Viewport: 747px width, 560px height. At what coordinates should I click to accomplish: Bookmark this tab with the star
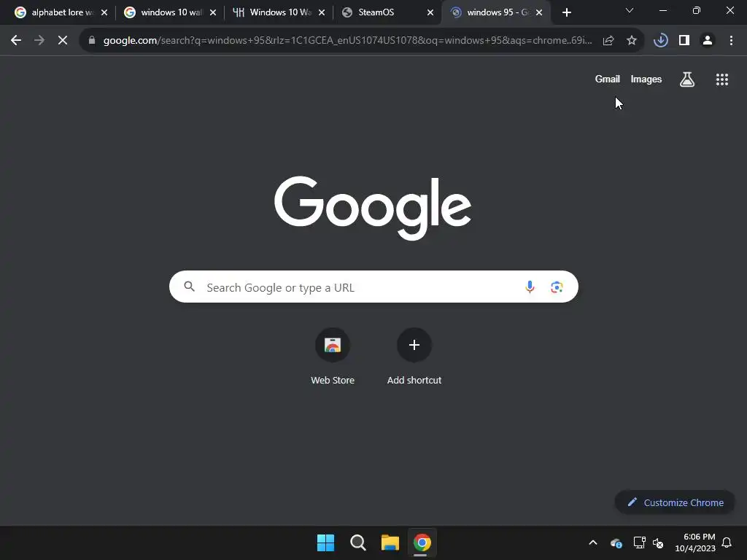point(632,41)
